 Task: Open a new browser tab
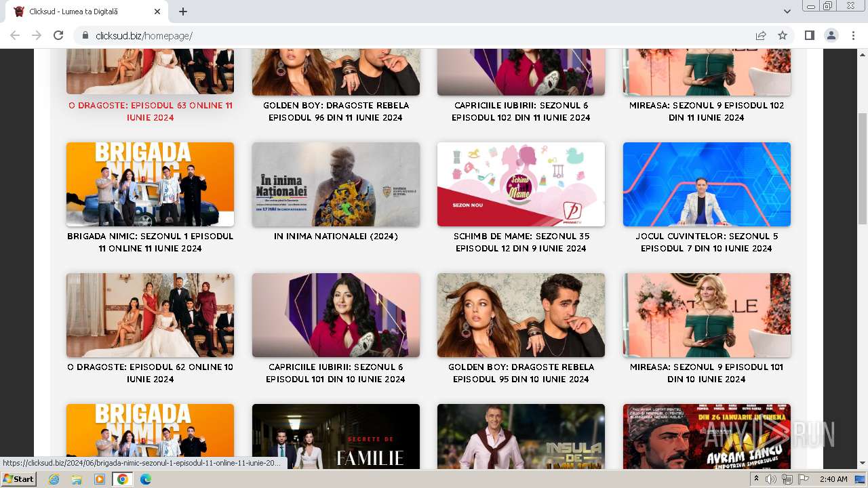pyautogui.click(x=183, y=12)
